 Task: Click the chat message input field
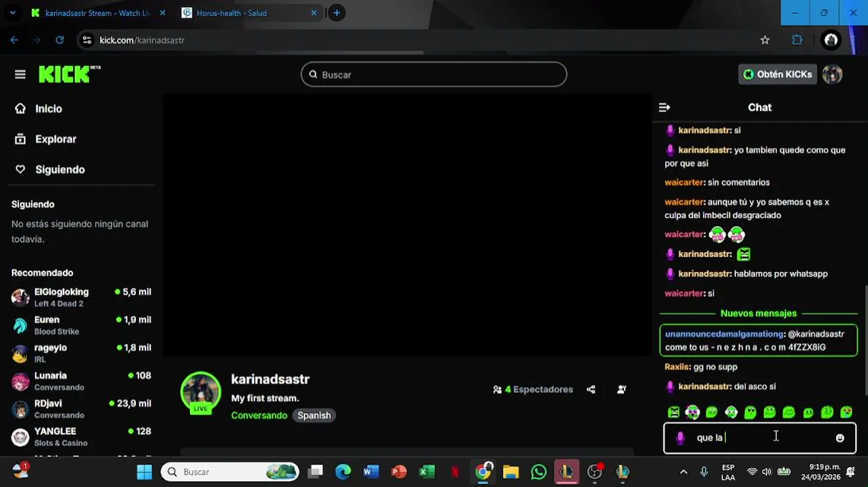(760, 438)
